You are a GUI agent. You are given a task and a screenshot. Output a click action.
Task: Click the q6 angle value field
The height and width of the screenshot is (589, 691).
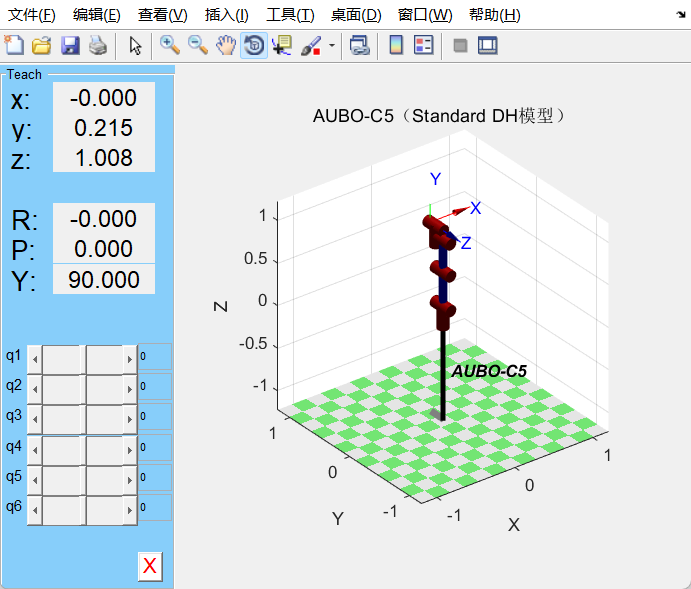155,507
